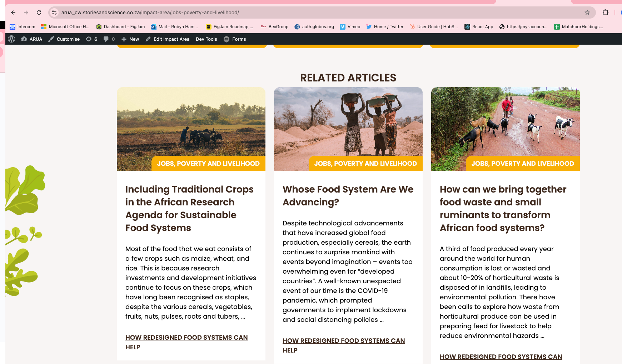Open the Dev Tools admin menu

206,39
